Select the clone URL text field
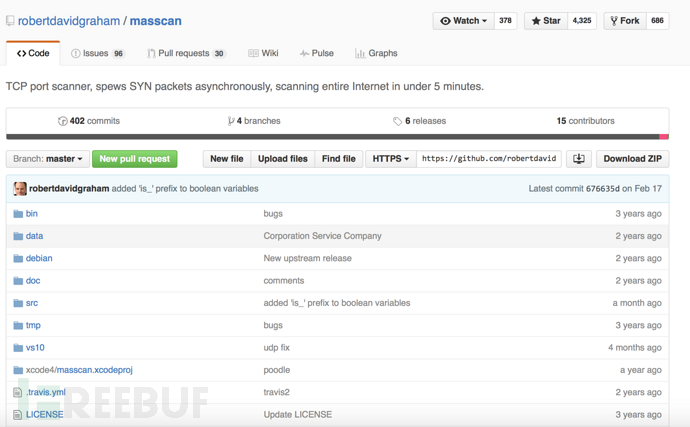Image resolution: width=690 pixels, height=427 pixels. click(x=489, y=159)
